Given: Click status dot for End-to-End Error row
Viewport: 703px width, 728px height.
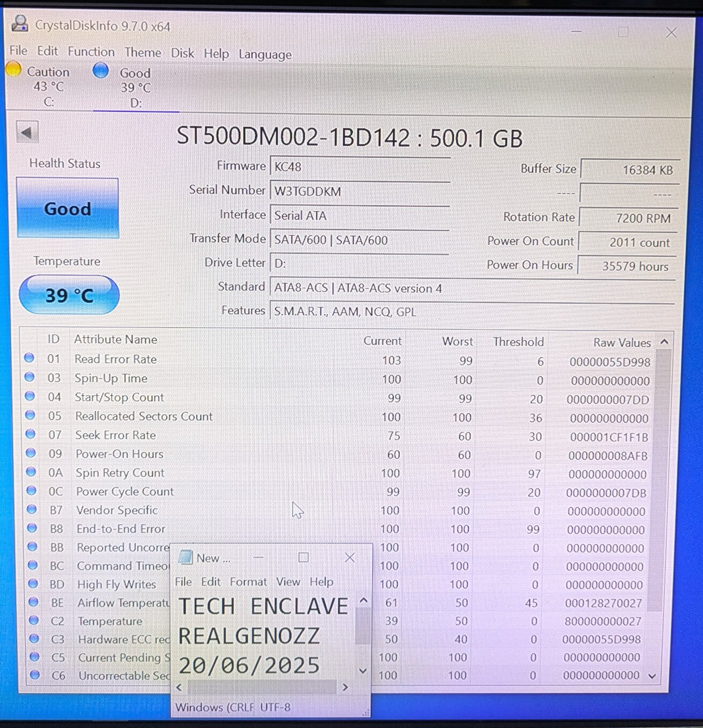Looking at the screenshot, I should click(32, 528).
